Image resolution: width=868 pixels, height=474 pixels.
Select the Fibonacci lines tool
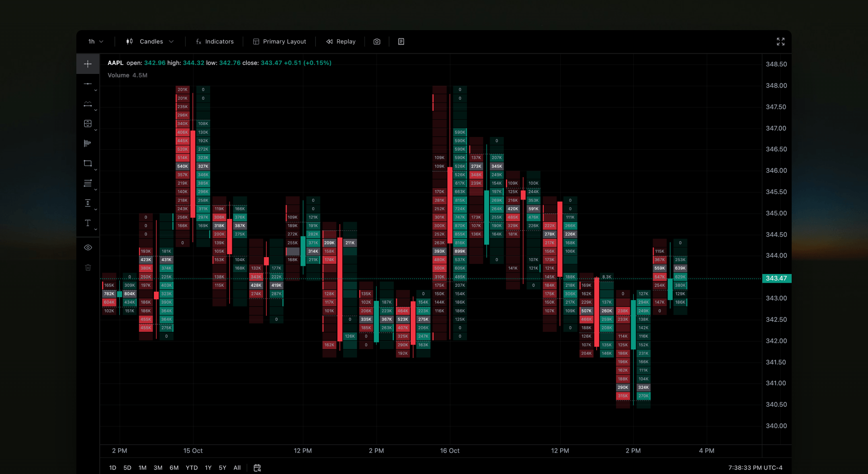coord(88,183)
